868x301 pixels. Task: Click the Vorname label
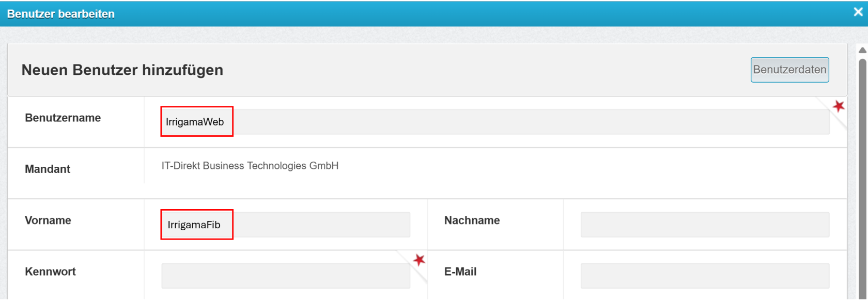coord(48,220)
